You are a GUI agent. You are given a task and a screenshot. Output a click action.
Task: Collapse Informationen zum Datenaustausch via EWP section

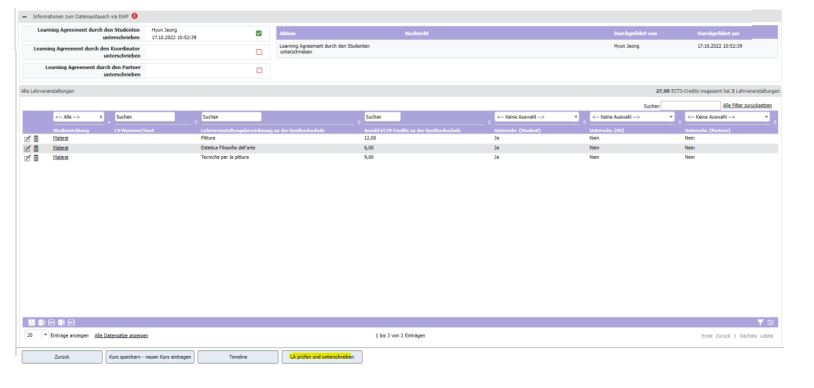(25, 17)
